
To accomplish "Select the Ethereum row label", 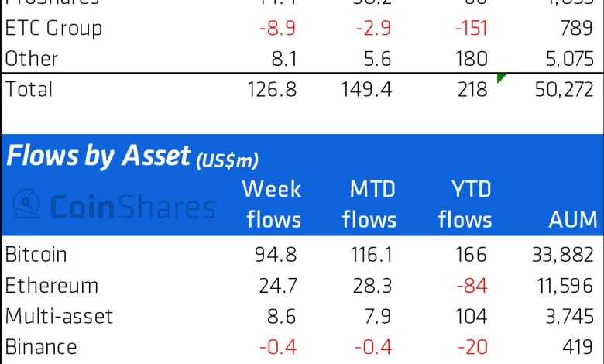I will (x=52, y=285).
